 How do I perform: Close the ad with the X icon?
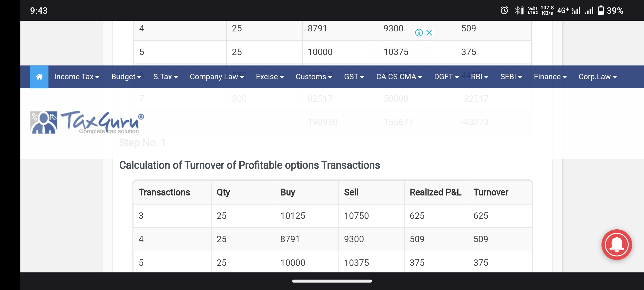tap(429, 33)
